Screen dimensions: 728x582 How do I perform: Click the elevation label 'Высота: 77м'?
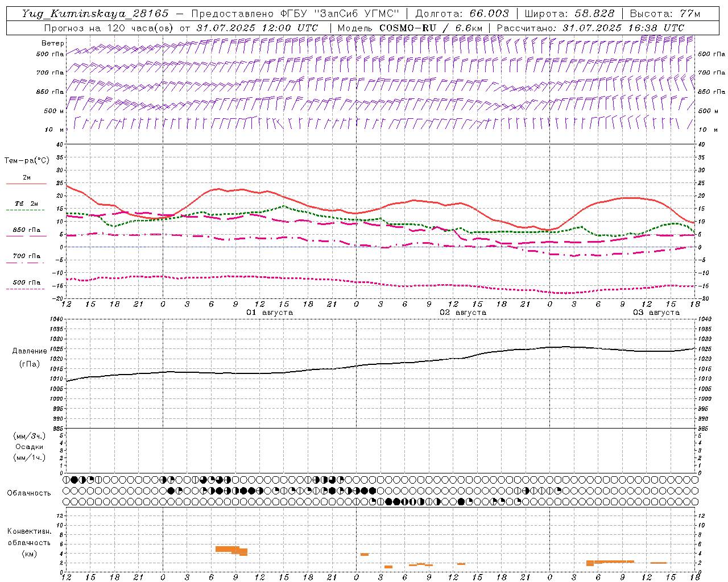click(x=665, y=14)
